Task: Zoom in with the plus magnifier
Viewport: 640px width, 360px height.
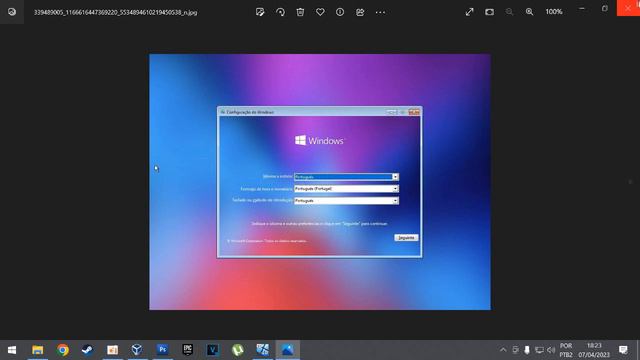Action: [529, 12]
